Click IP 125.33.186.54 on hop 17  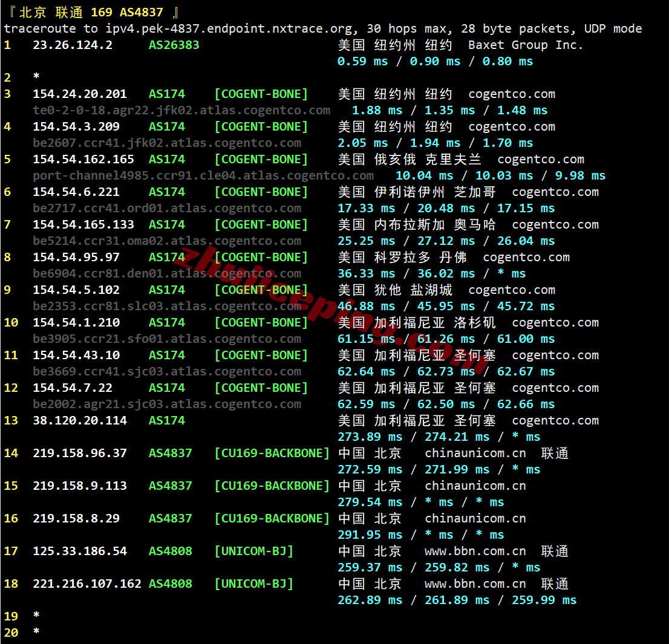(x=80, y=551)
